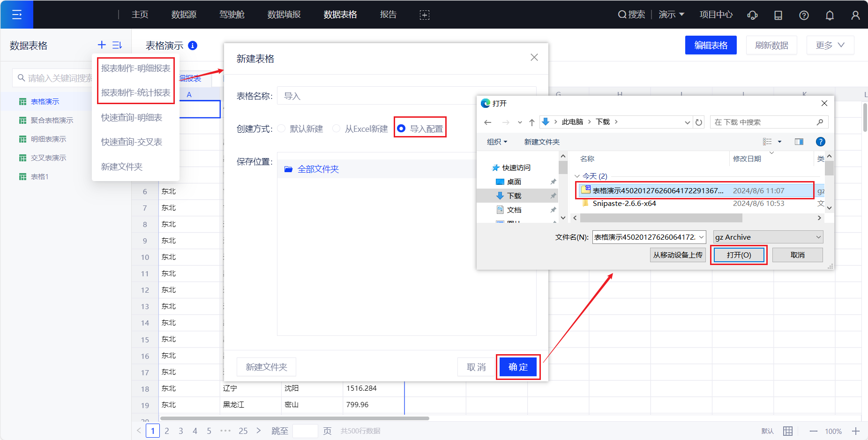This screenshot has width=868, height=440.
Task: Click the info icon beside 表格演示 title
Action: click(193, 46)
